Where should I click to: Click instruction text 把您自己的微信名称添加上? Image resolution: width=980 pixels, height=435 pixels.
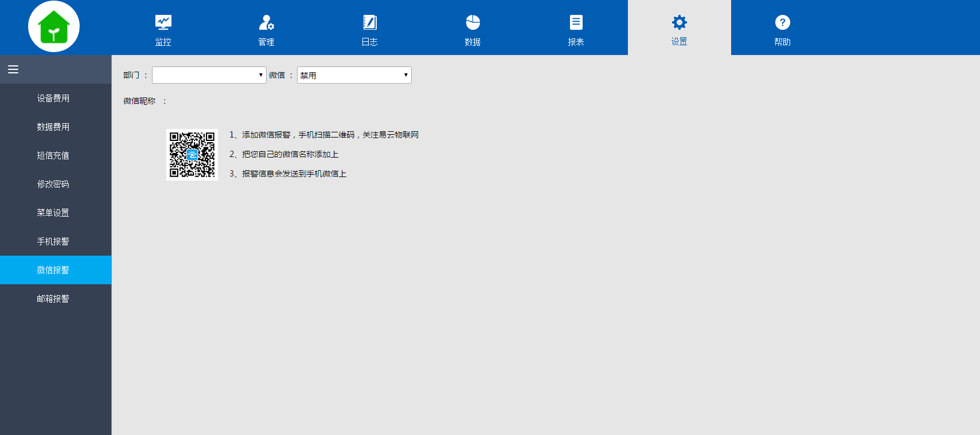tap(284, 154)
